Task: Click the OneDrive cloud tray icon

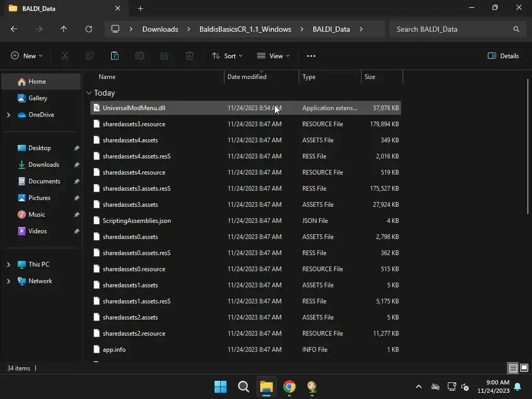Action: 435,387
